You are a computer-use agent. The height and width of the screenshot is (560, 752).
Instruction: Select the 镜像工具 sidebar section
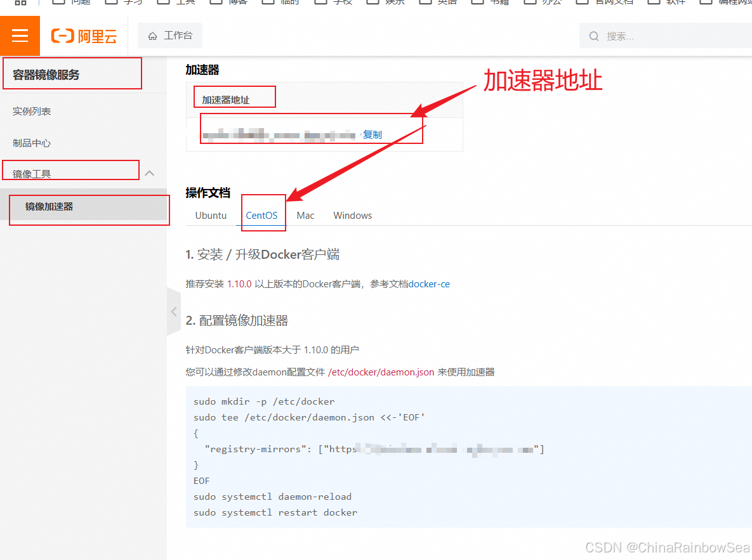click(32, 174)
